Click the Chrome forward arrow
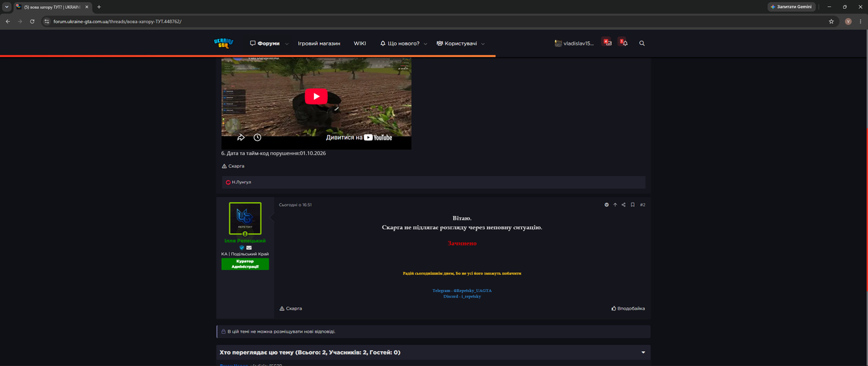 (20, 21)
